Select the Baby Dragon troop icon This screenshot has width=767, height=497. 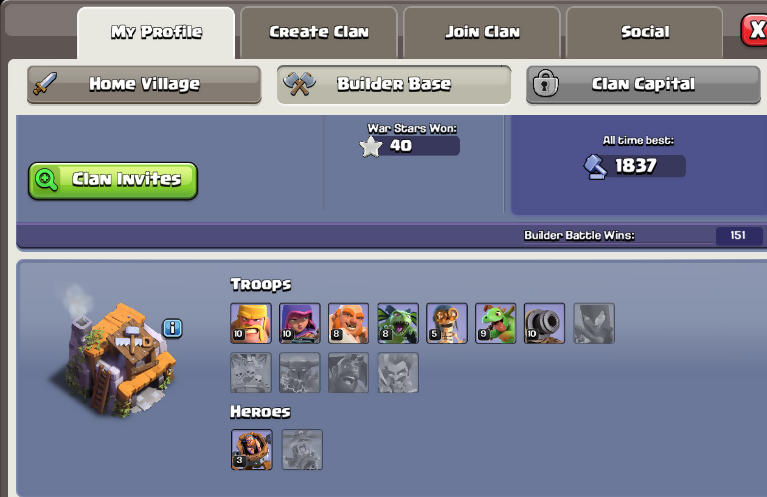coord(496,323)
